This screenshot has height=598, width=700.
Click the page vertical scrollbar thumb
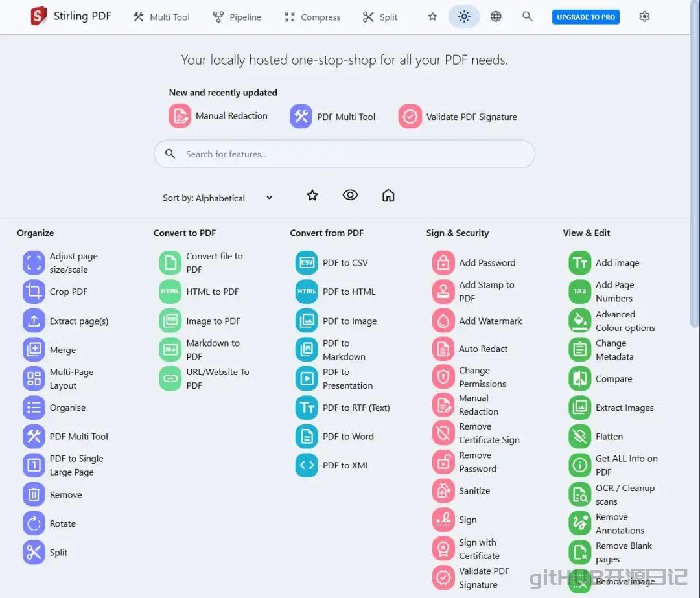point(695,164)
